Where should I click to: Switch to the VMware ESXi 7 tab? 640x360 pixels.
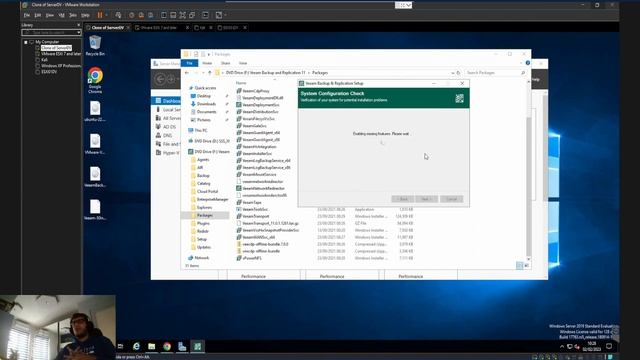click(x=159, y=28)
